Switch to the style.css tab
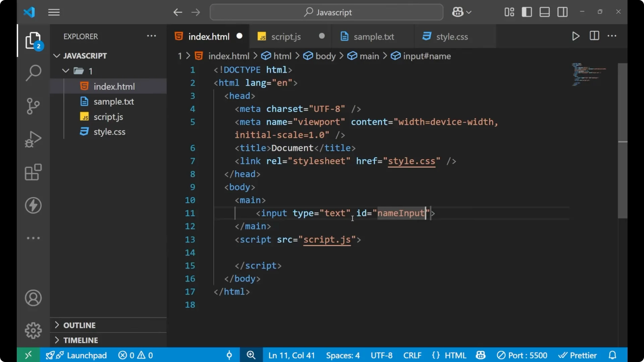Viewport: 644px width, 362px height. click(x=452, y=37)
